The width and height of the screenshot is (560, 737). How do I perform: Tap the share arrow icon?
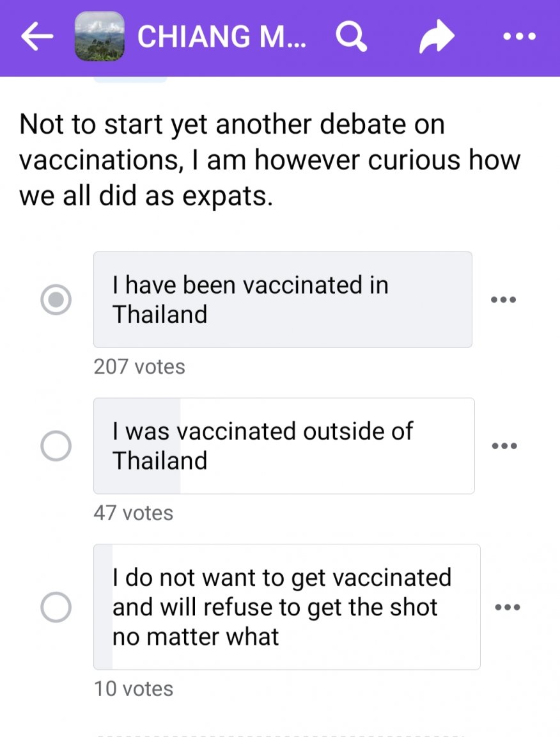click(437, 36)
